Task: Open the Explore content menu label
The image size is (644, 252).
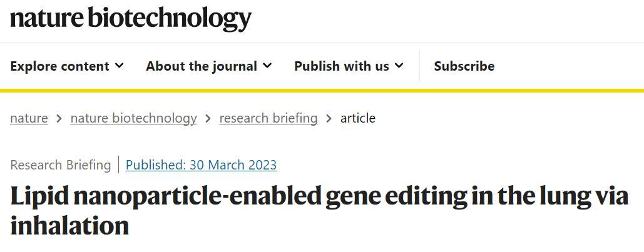Action: tap(59, 66)
